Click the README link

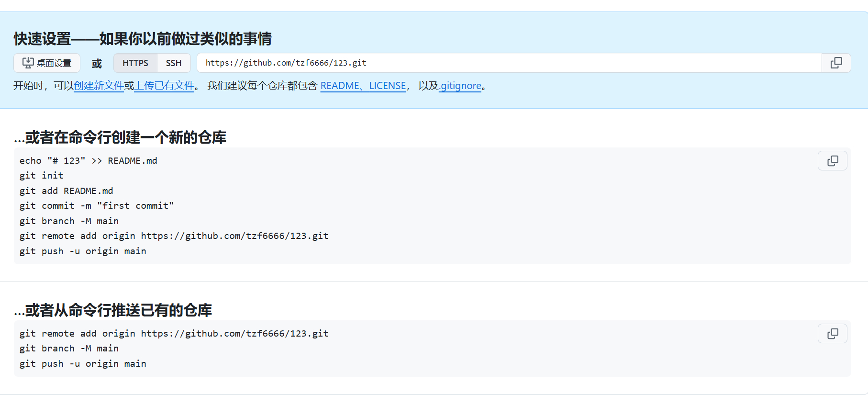(339, 86)
